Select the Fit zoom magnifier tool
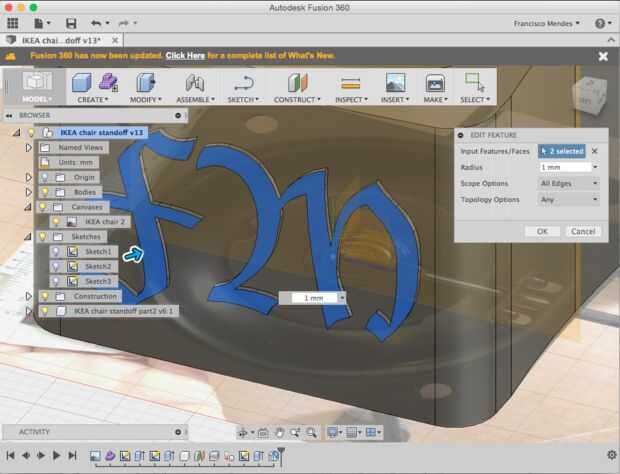The height and width of the screenshot is (474, 620). [x=312, y=433]
